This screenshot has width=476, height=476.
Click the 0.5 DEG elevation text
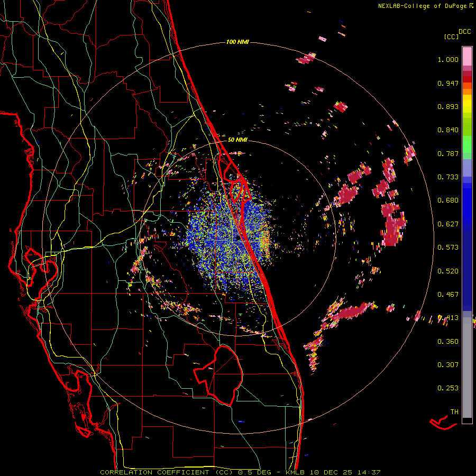(255, 472)
